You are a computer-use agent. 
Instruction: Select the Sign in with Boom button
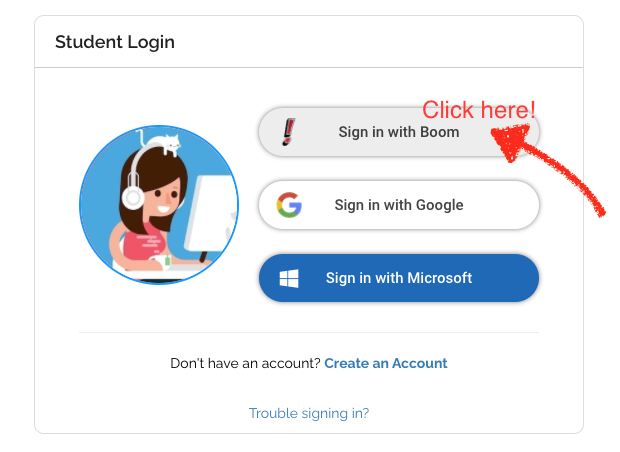point(399,132)
